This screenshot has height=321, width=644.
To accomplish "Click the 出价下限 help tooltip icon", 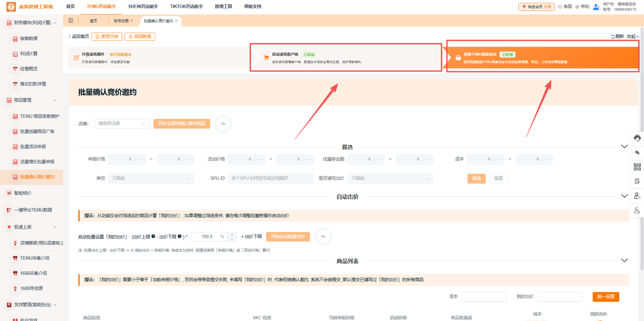I will pyautogui.click(x=180, y=236).
